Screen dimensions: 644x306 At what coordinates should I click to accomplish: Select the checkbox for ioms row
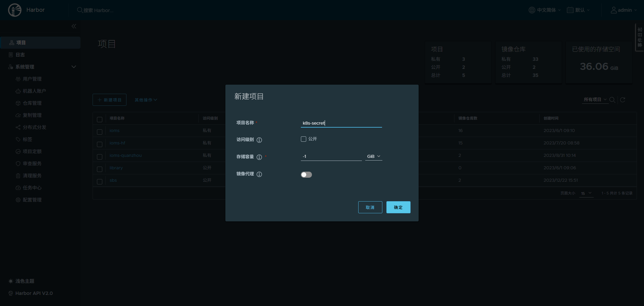click(x=100, y=132)
